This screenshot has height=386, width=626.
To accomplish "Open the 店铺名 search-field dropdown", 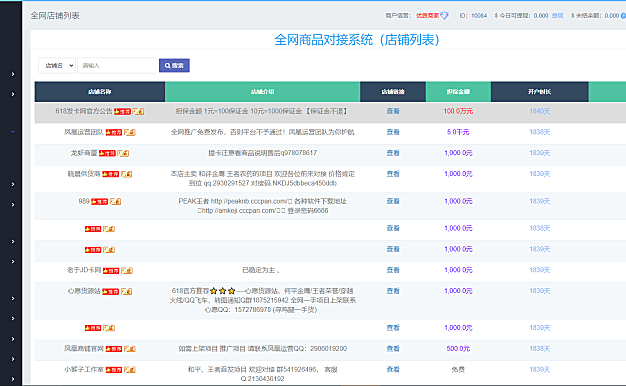I will [57, 65].
